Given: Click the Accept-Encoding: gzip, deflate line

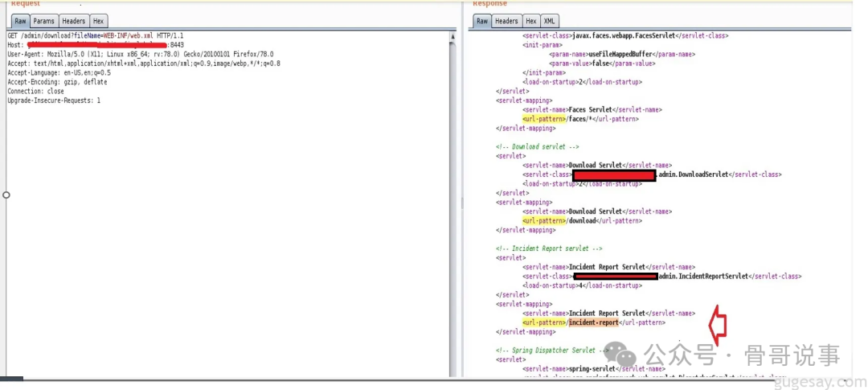Looking at the screenshot, I should pos(57,82).
